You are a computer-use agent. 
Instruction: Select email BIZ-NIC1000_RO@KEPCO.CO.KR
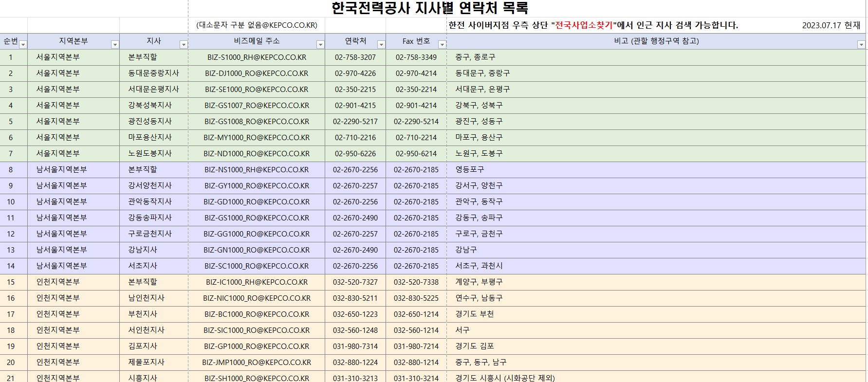pos(257,298)
